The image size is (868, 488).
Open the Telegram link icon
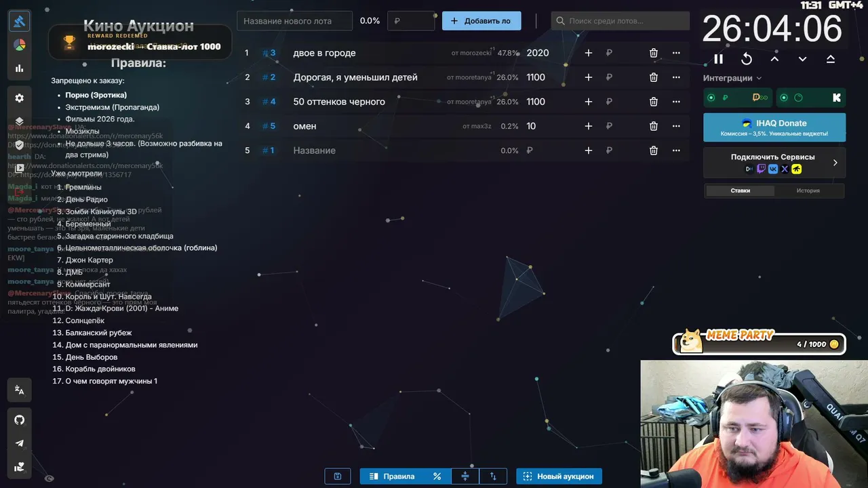tap(19, 443)
